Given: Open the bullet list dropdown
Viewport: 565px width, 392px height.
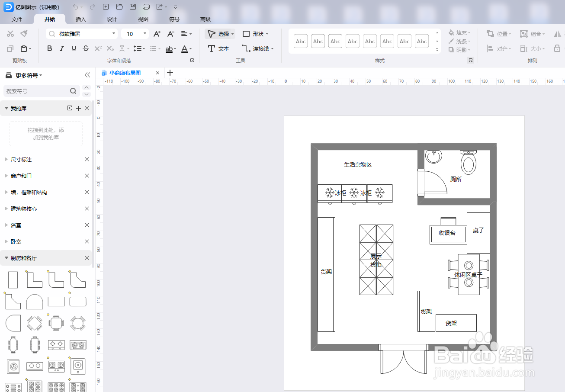Looking at the screenshot, I should click(x=155, y=48).
